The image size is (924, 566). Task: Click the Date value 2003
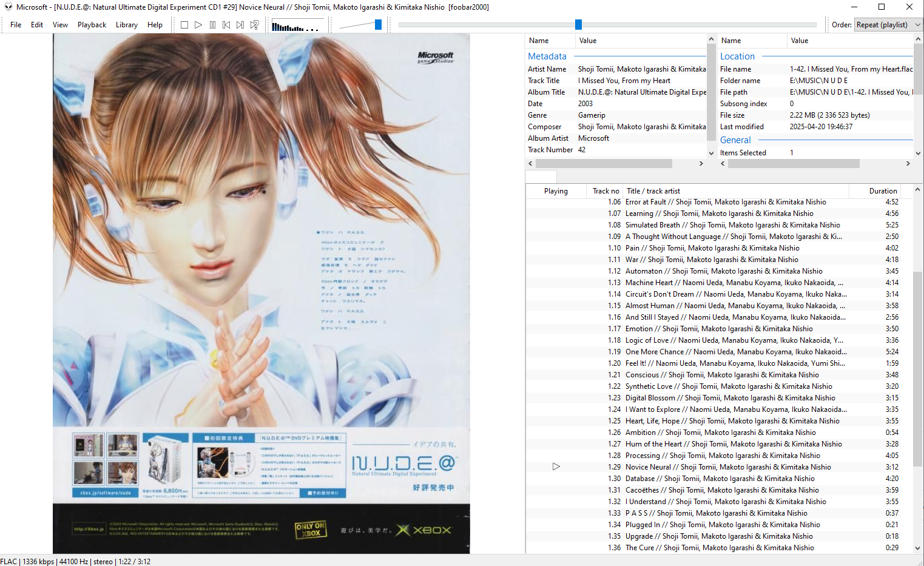click(x=585, y=104)
